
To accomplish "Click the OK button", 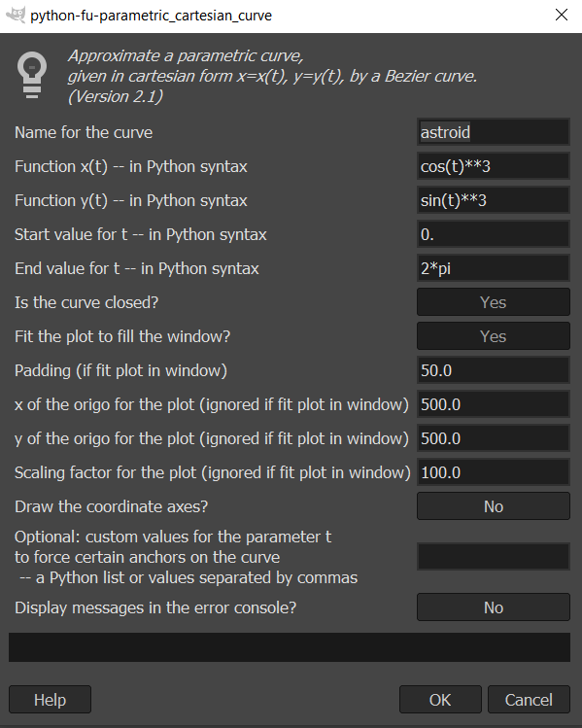I will click(x=440, y=699).
